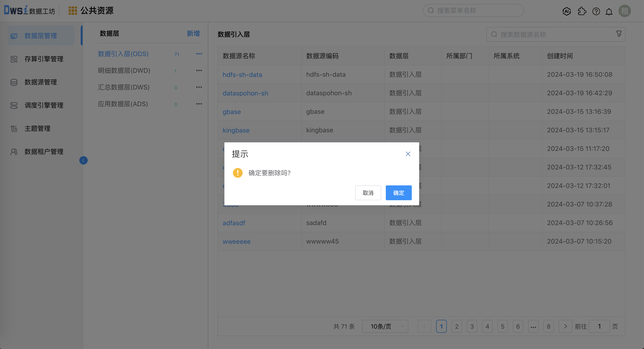Viewport: 644px width, 349px height.
Task: Click the AI assistant icon in header
Action: [x=567, y=11]
